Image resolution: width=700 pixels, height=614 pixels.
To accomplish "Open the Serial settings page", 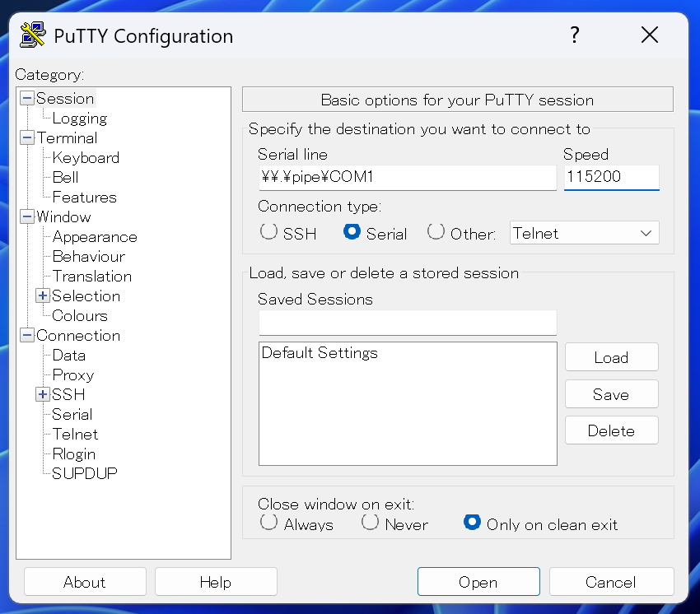I will pos(72,414).
